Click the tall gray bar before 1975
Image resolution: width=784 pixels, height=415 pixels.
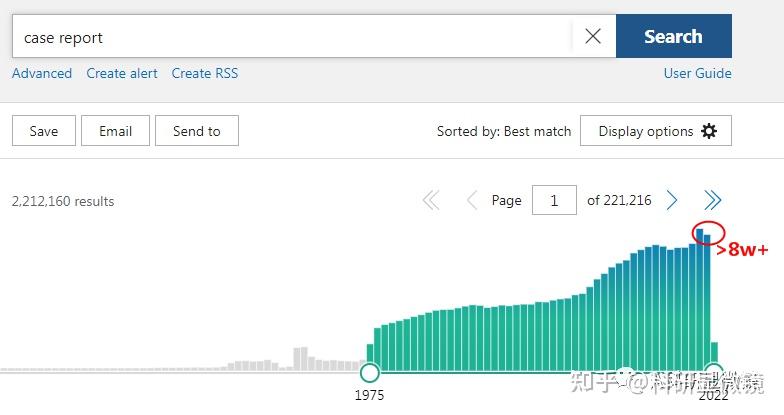point(300,359)
